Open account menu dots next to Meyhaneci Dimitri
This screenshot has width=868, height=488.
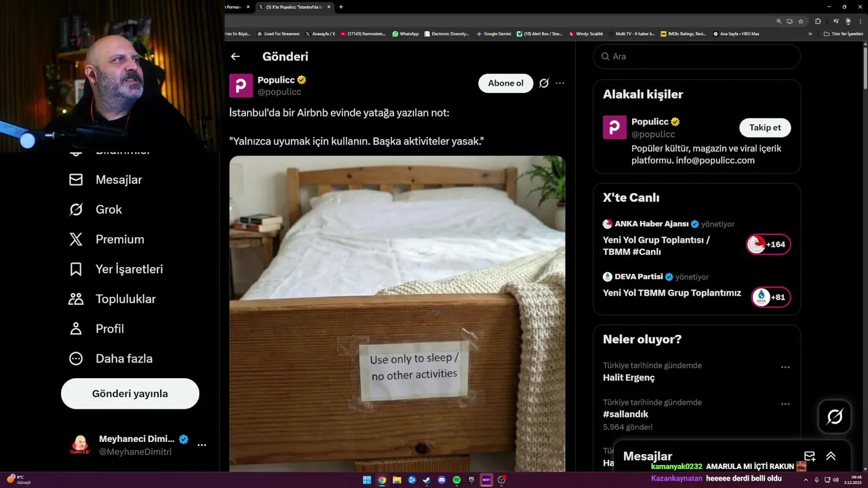[x=201, y=445]
